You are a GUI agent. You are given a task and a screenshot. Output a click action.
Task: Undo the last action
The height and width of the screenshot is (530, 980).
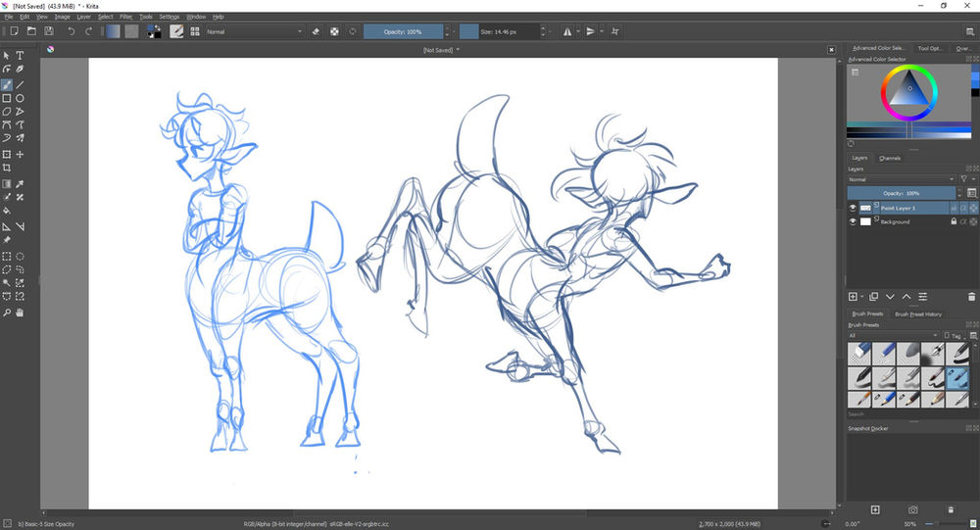point(72,31)
